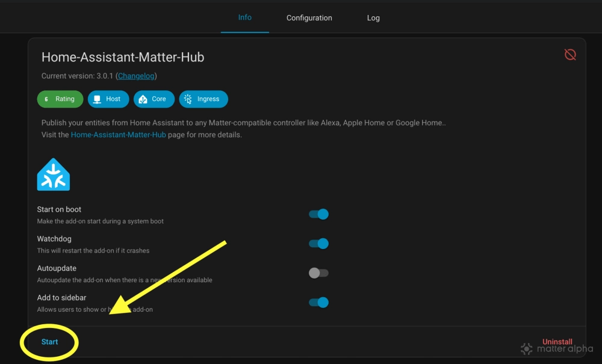Click the green Rating chip
602x364 pixels.
click(60, 99)
